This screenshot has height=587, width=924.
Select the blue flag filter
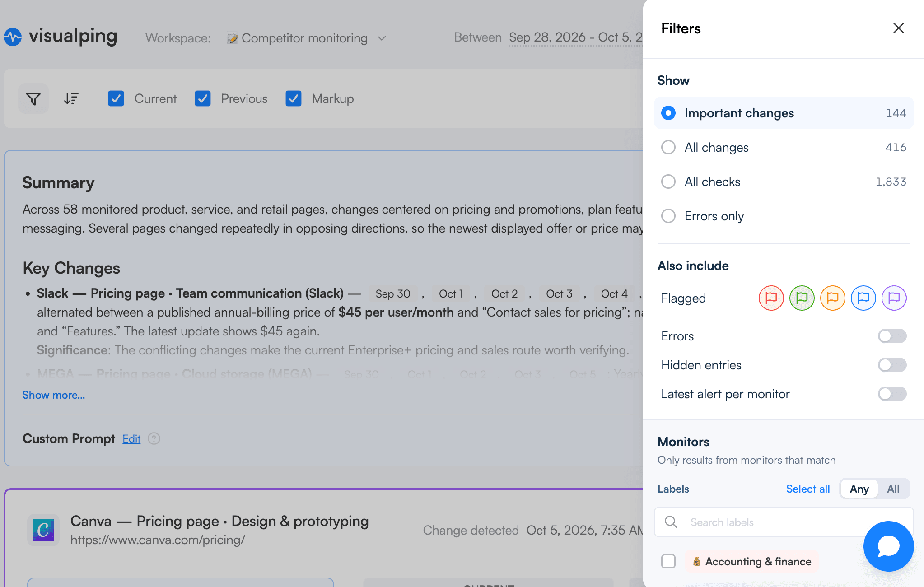pyautogui.click(x=863, y=298)
